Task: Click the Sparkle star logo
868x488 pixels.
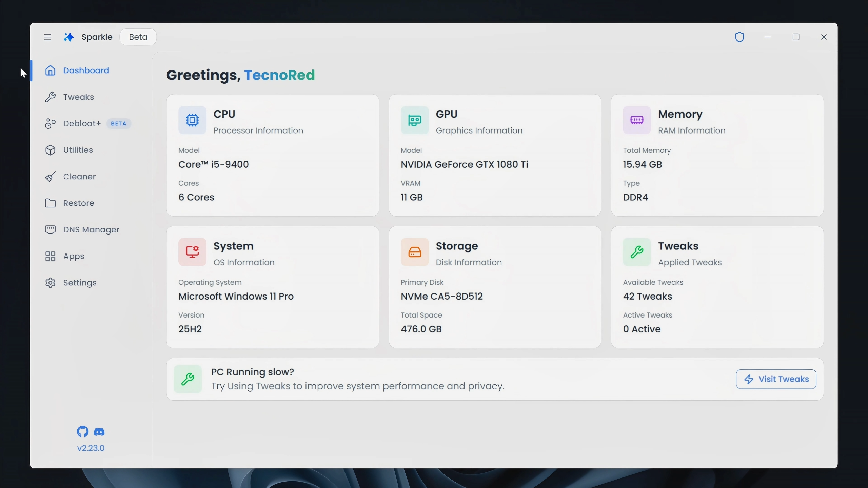Action: tap(69, 37)
